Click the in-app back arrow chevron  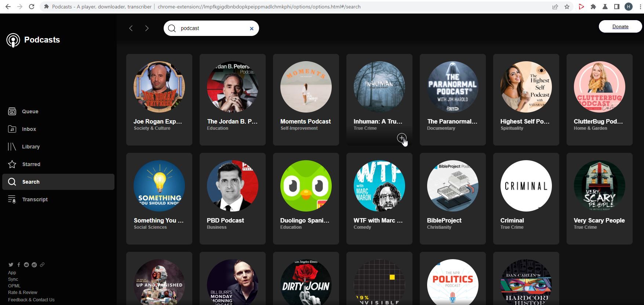pyautogui.click(x=131, y=28)
